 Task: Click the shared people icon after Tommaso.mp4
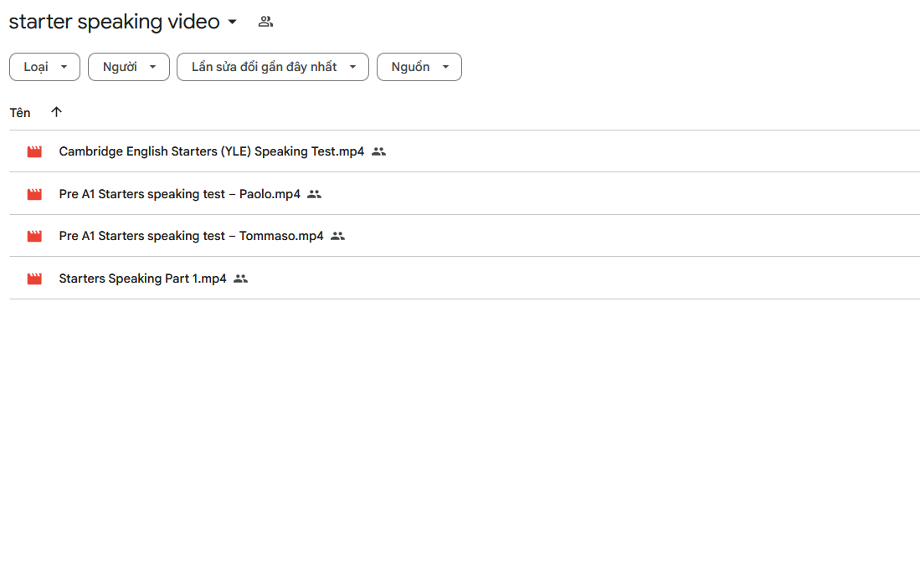tap(337, 236)
